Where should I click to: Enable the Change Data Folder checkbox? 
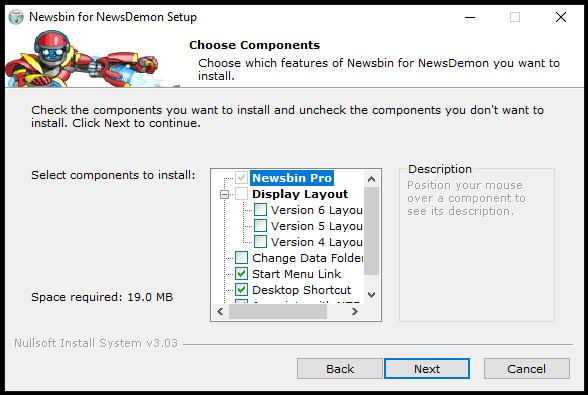(241, 258)
